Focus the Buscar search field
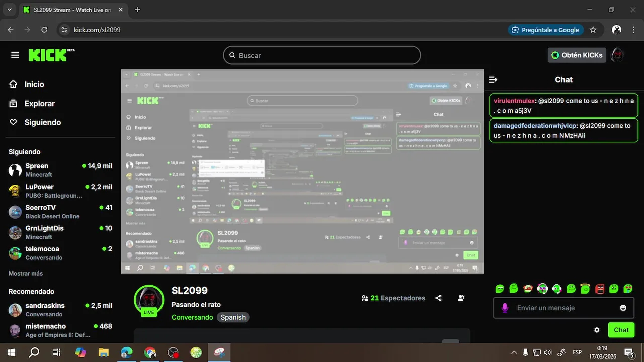Screen dimensions: 644x362 (x=322, y=55)
